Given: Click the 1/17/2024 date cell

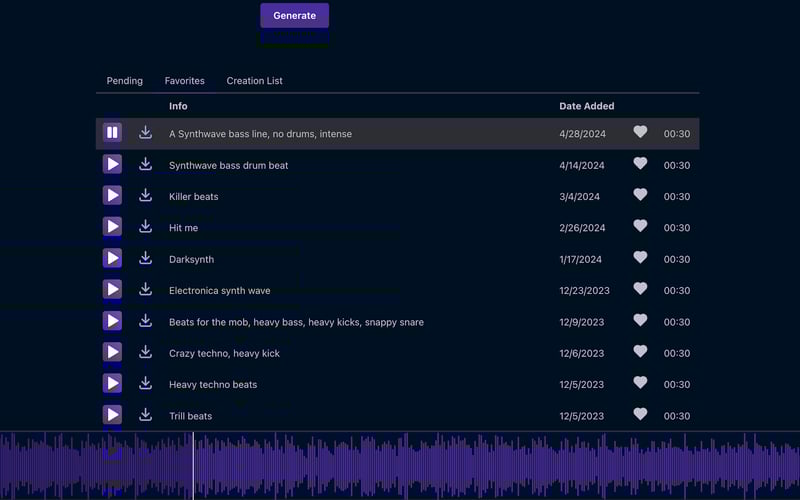Looking at the screenshot, I should point(580,259).
